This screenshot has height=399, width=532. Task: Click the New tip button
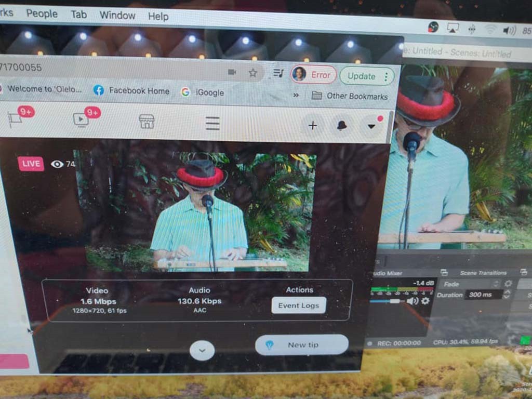pos(302,344)
